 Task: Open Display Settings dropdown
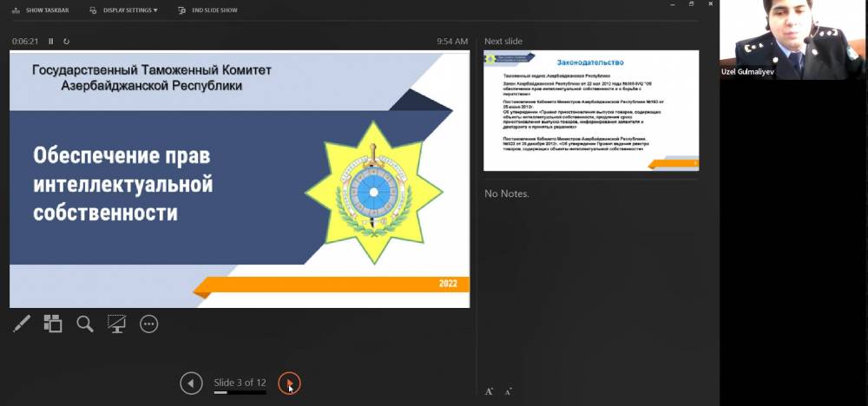point(123,10)
